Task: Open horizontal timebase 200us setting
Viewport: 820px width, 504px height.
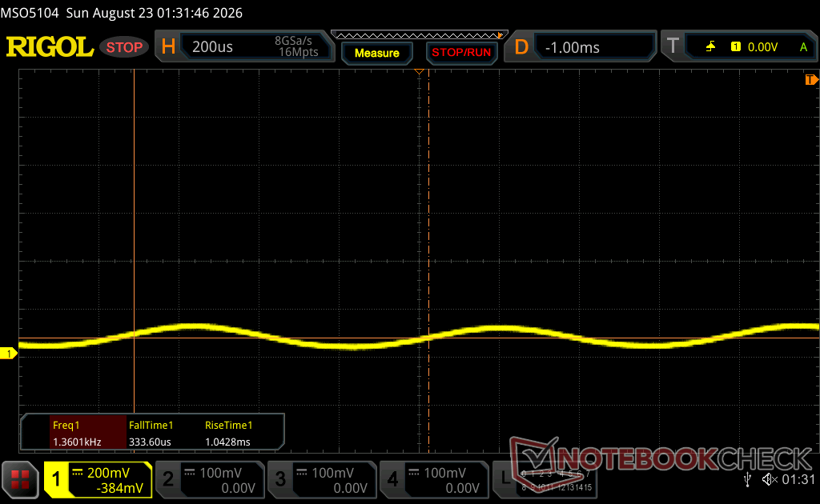Action: pyautogui.click(x=212, y=47)
